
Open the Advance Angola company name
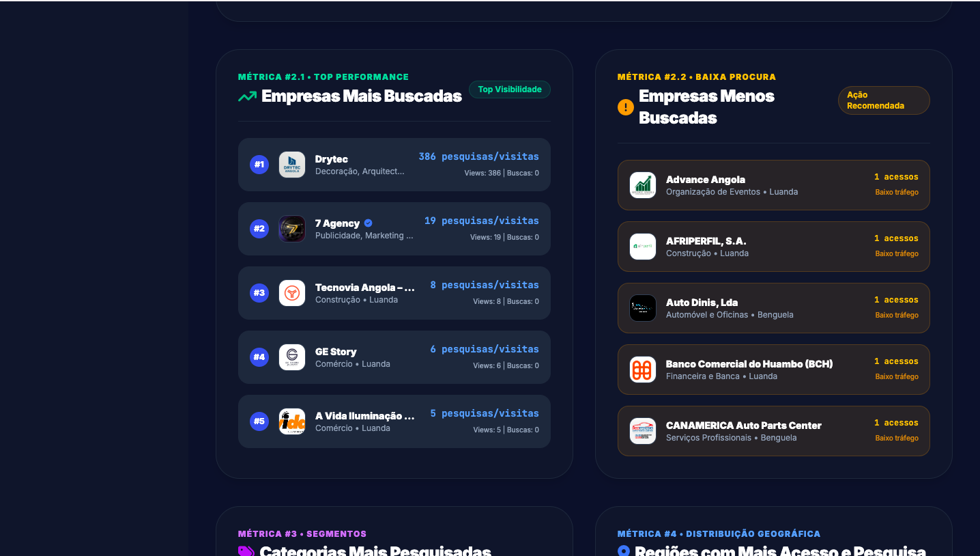[x=706, y=180]
